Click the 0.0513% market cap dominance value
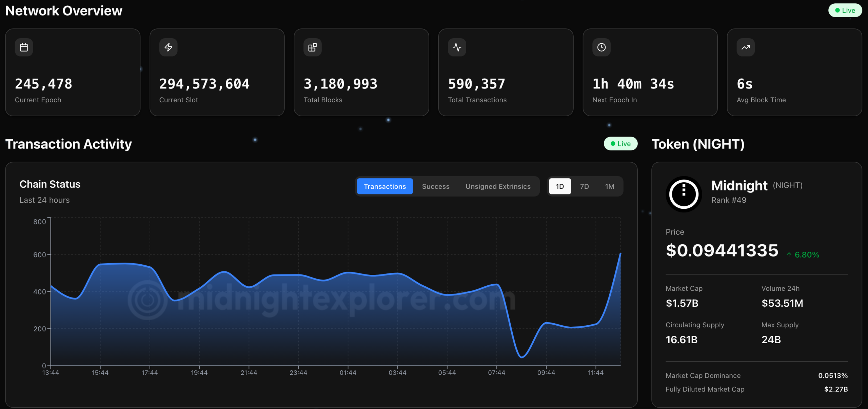Viewport: 868px width, 409px height. point(833,376)
